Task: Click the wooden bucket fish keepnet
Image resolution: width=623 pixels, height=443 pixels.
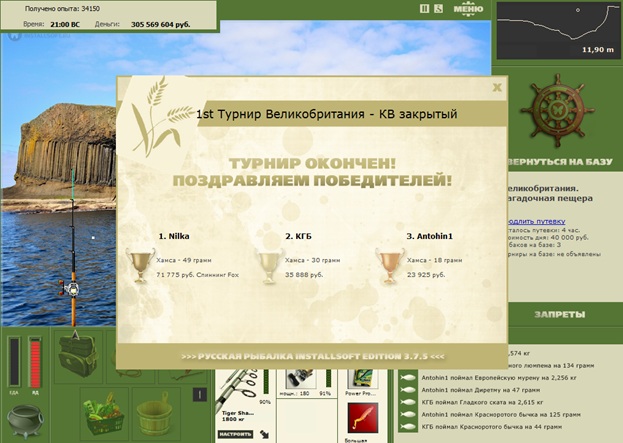Action: (x=155, y=413)
